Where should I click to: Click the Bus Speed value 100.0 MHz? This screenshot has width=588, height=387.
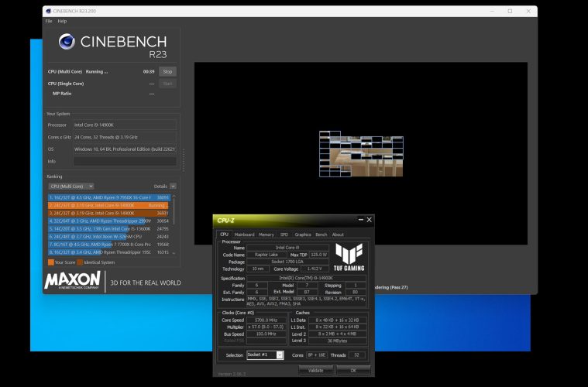pos(266,334)
